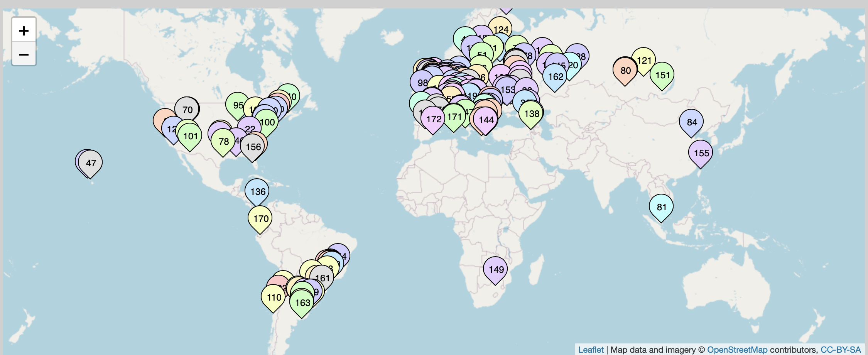868x355 pixels.
Task: Select marker 149 in southern Africa
Action: click(496, 270)
